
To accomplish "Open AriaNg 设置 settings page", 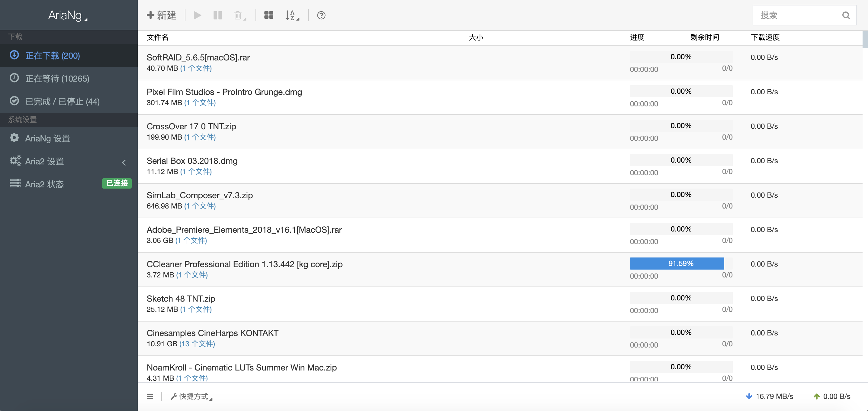I will (x=47, y=138).
